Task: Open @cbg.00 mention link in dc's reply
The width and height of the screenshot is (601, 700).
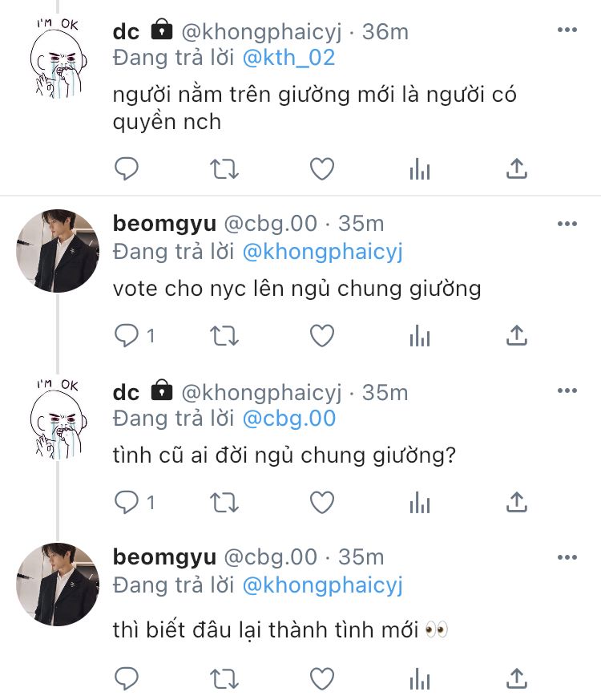Action: [289, 419]
